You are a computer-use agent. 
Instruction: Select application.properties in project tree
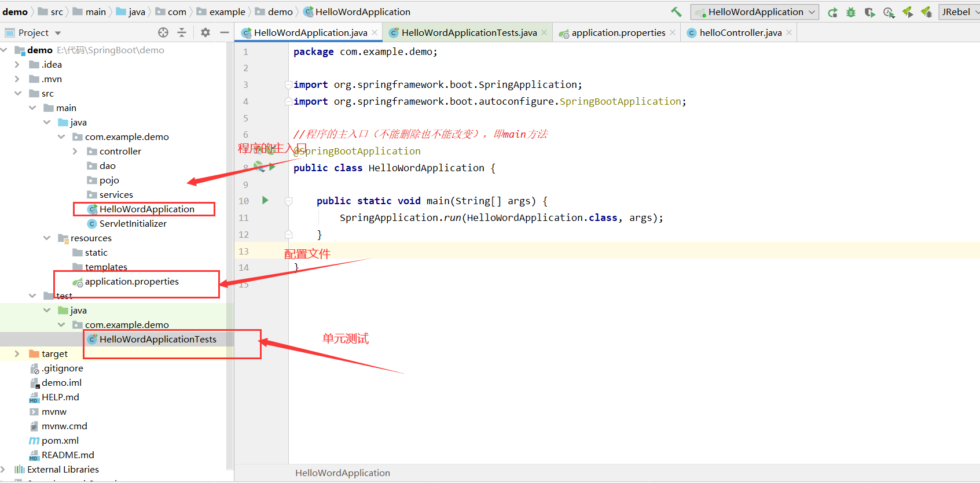pos(131,282)
